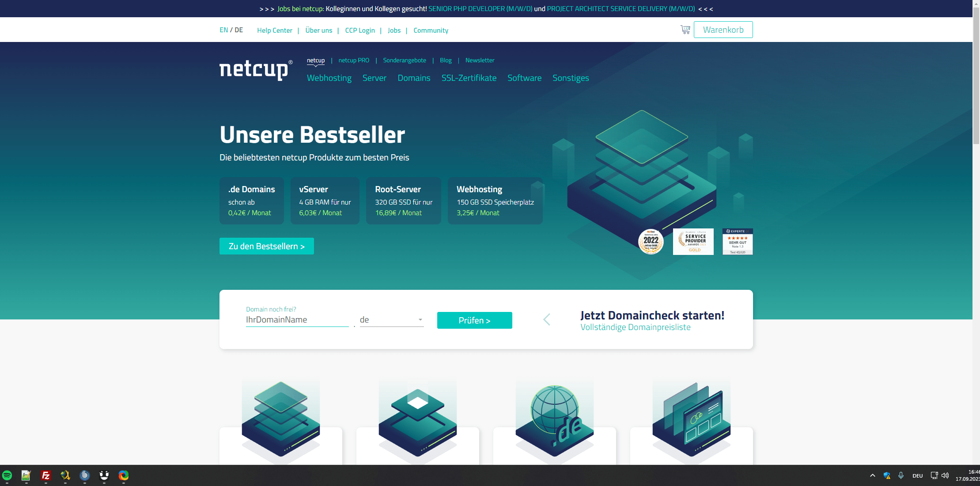Focus the IhrDomainName input field

297,320
